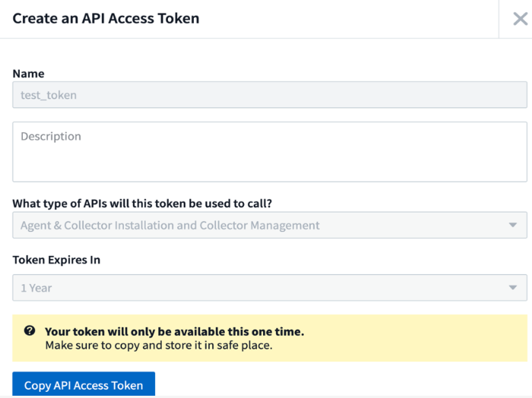Close the Create API Access Token dialog
This screenshot has height=398, width=532.
(x=519, y=18)
